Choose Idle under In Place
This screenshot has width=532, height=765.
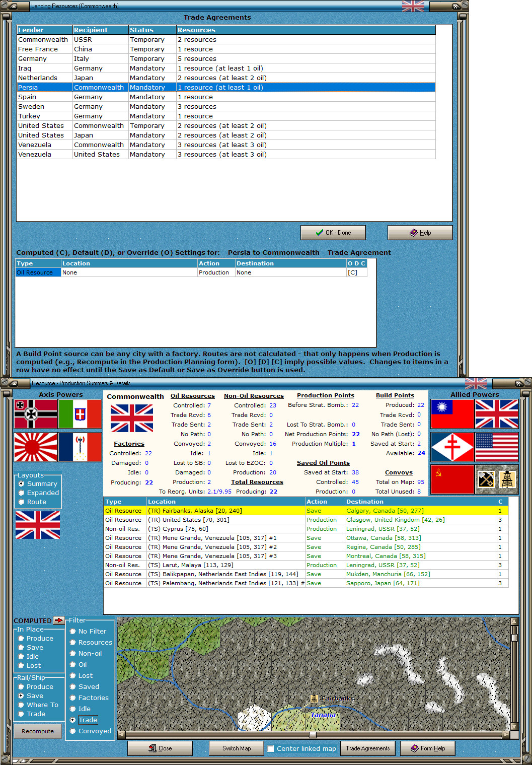(x=28, y=656)
